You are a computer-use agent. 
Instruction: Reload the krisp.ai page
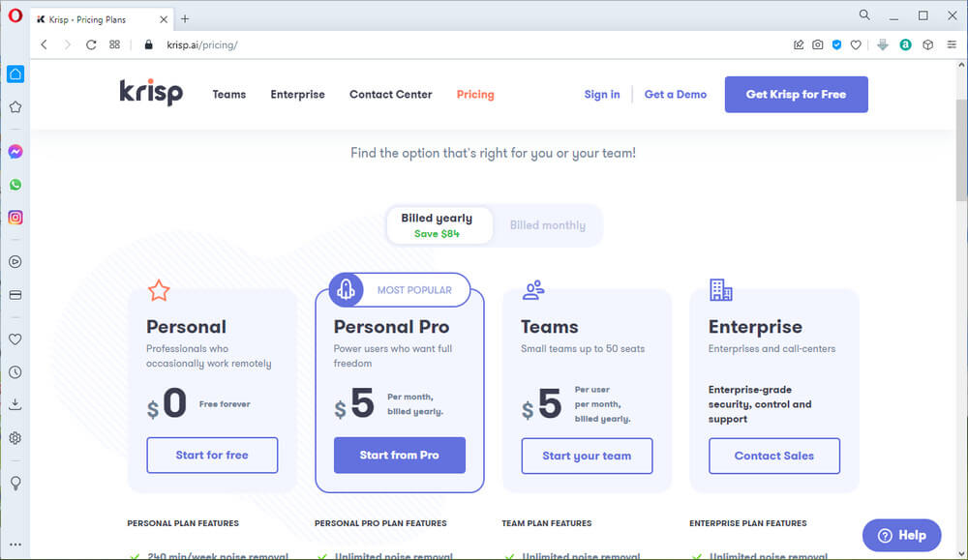[x=91, y=44]
